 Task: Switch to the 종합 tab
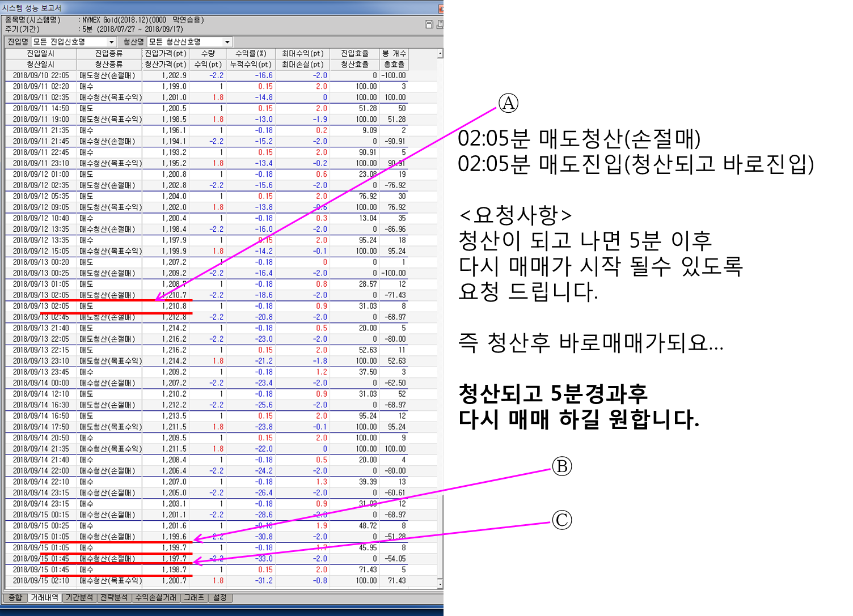(x=15, y=597)
